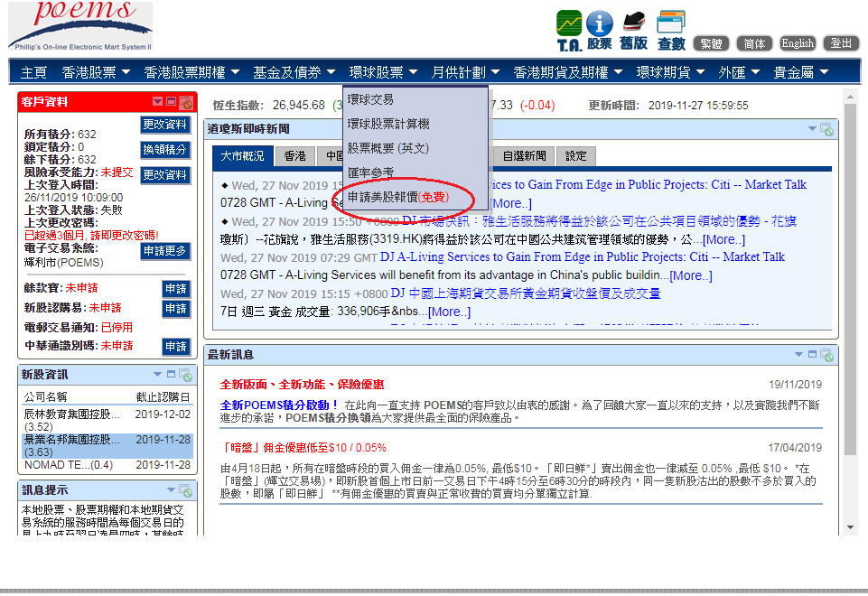Click the POEMS logo
The height and width of the screenshot is (596, 868).
tap(80, 26)
